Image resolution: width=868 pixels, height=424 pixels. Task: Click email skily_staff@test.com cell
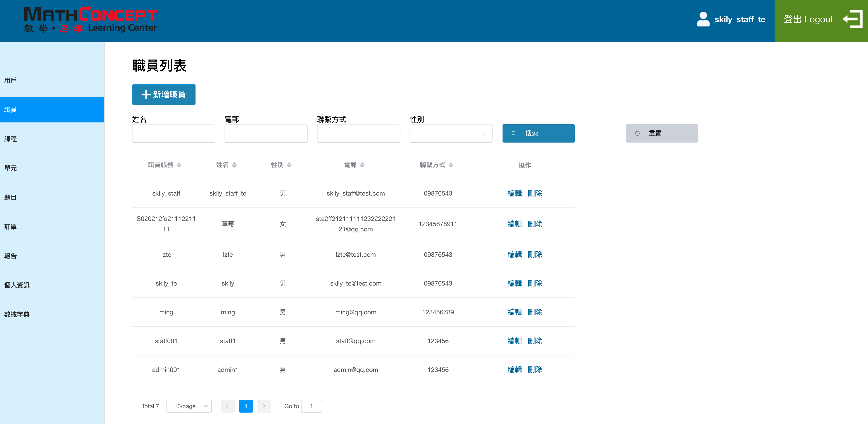[x=355, y=193]
